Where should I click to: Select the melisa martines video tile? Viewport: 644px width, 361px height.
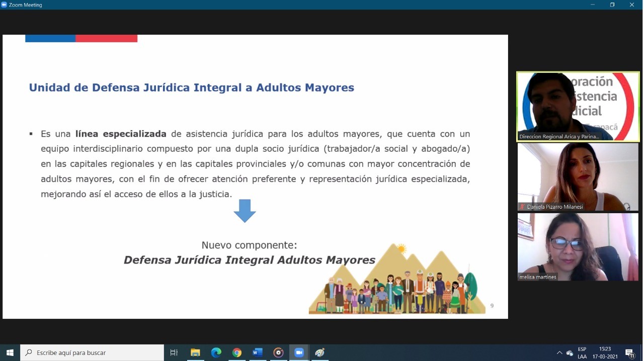pos(578,246)
